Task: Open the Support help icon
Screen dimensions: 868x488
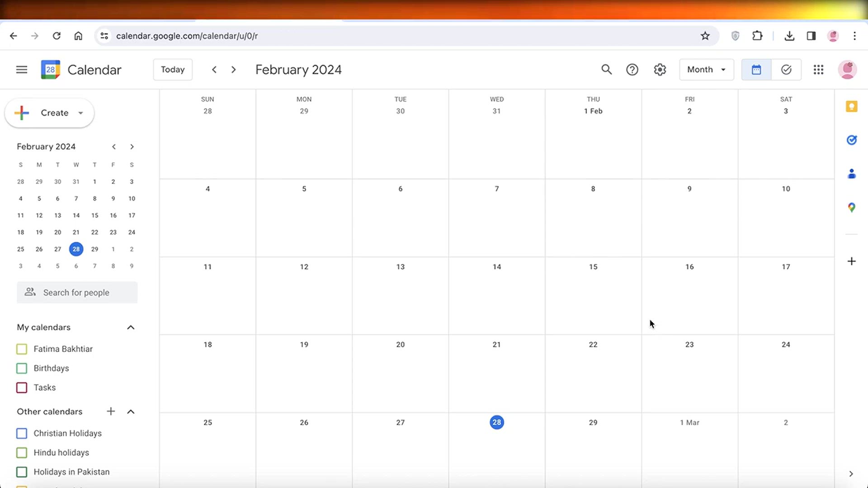Action: pos(632,70)
